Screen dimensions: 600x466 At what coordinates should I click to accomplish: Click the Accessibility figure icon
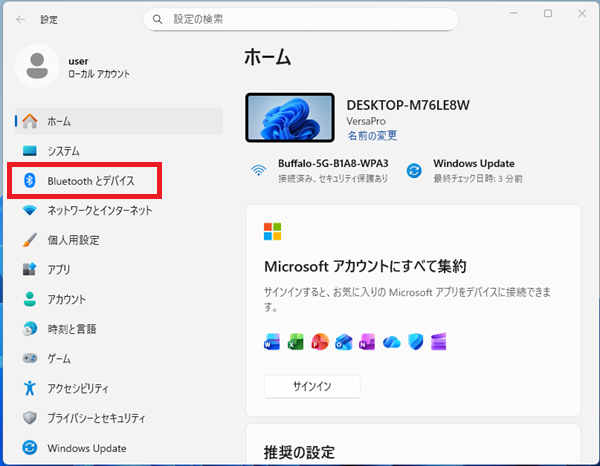(29, 388)
